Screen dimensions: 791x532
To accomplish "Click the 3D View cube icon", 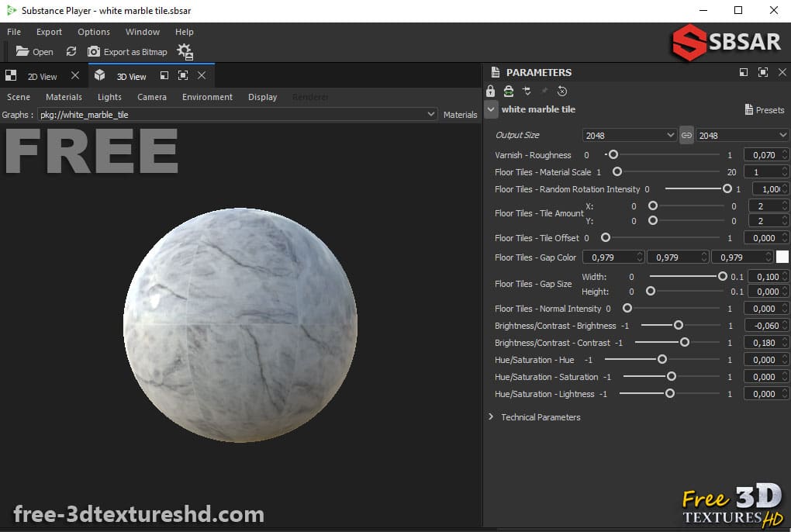I will 99,76.
